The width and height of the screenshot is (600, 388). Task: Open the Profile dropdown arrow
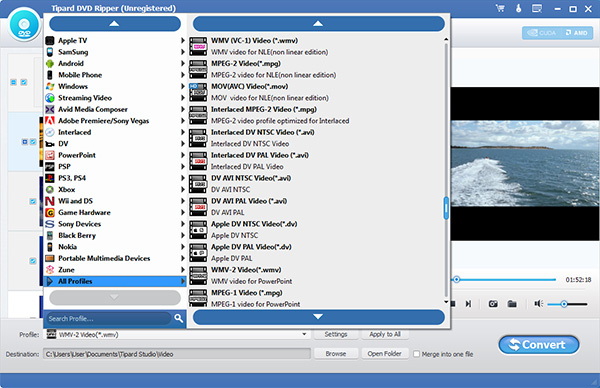click(304, 334)
